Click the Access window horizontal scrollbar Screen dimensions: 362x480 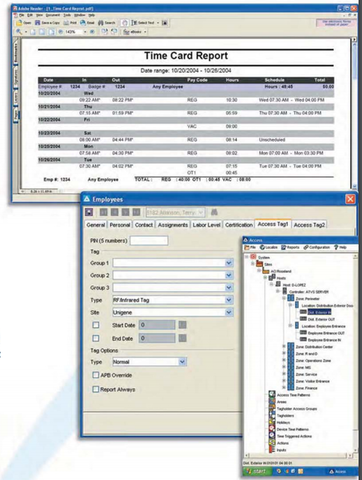[299, 455]
